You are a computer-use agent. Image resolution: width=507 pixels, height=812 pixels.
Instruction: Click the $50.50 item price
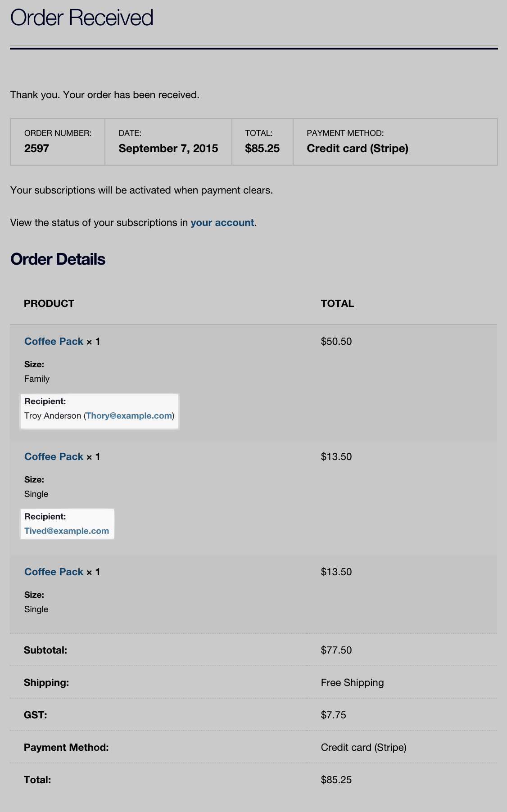[x=336, y=342]
